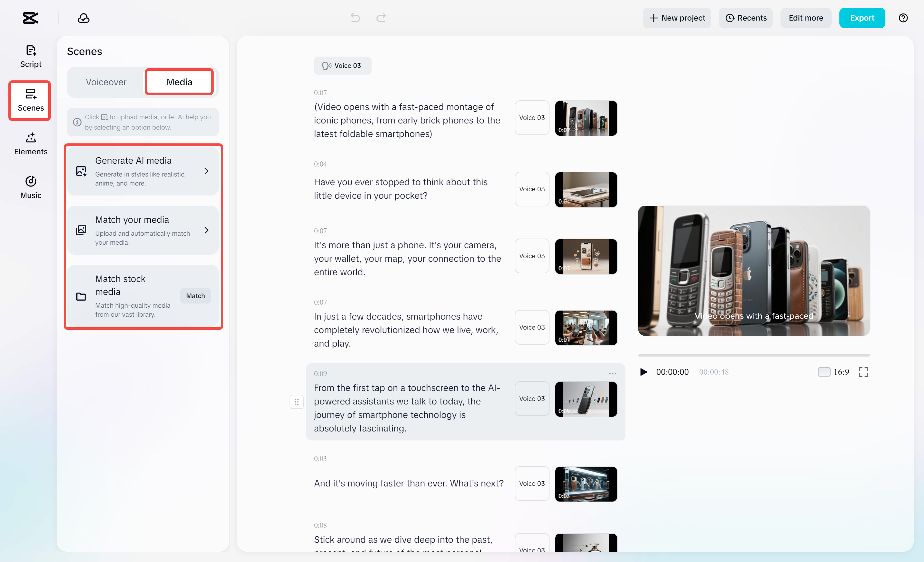
Task: Switch to the Voiceover tab
Action: 106,82
